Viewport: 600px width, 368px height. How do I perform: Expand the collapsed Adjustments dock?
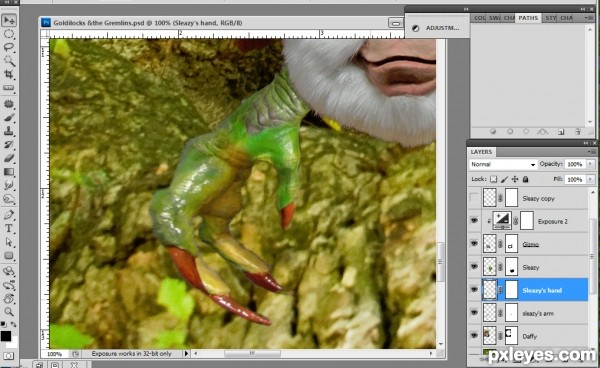(466, 9)
